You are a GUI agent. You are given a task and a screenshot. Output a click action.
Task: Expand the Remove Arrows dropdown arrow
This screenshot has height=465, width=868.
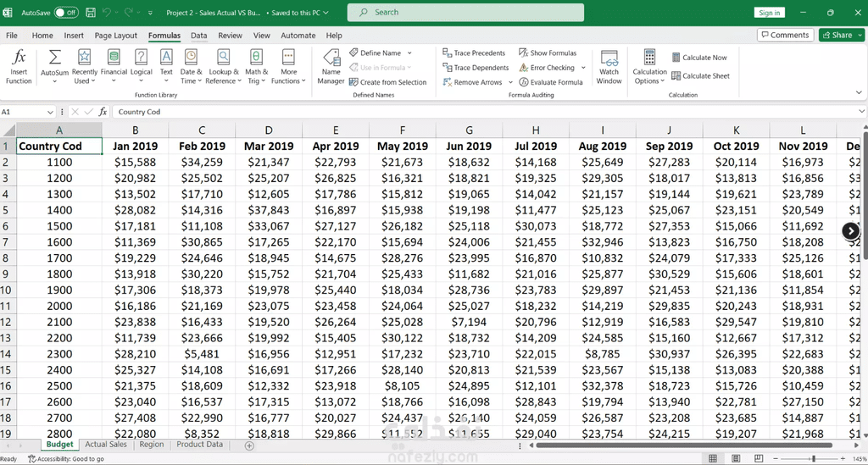(x=510, y=82)
